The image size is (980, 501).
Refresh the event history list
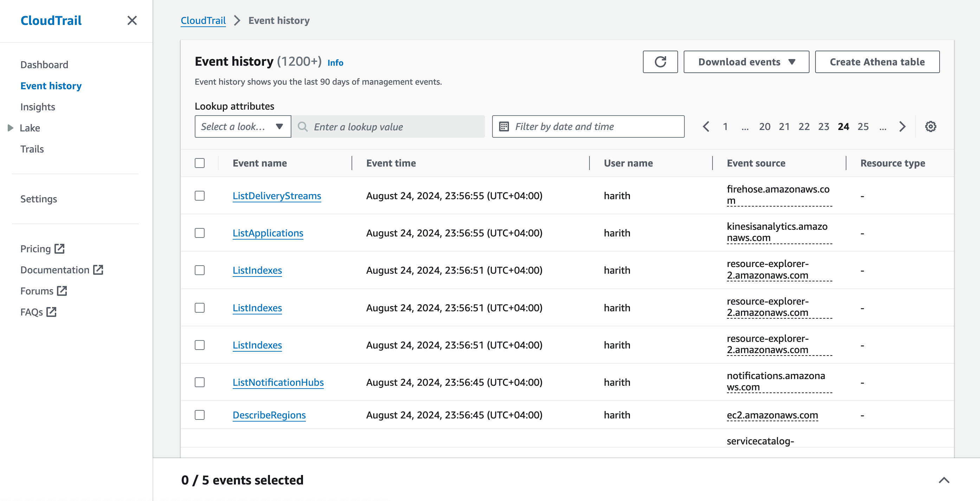(x=660, y=62)
